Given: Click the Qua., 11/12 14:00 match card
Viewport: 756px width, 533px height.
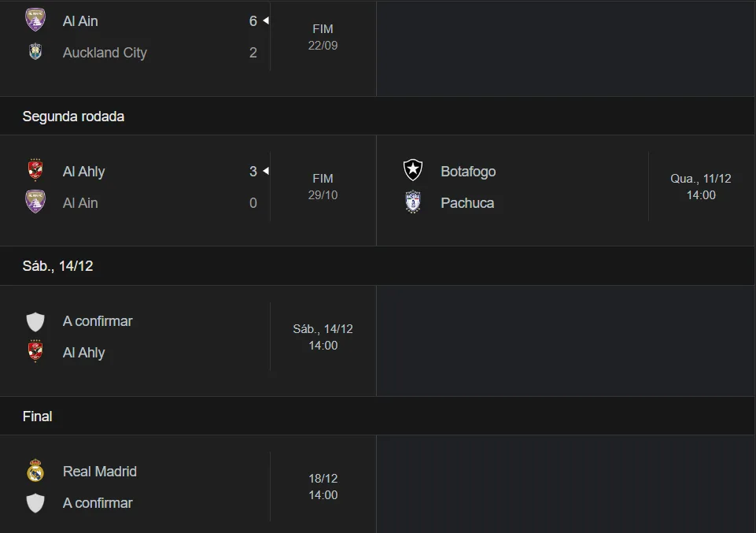Looking at the screenshot, I should (699, 187).
